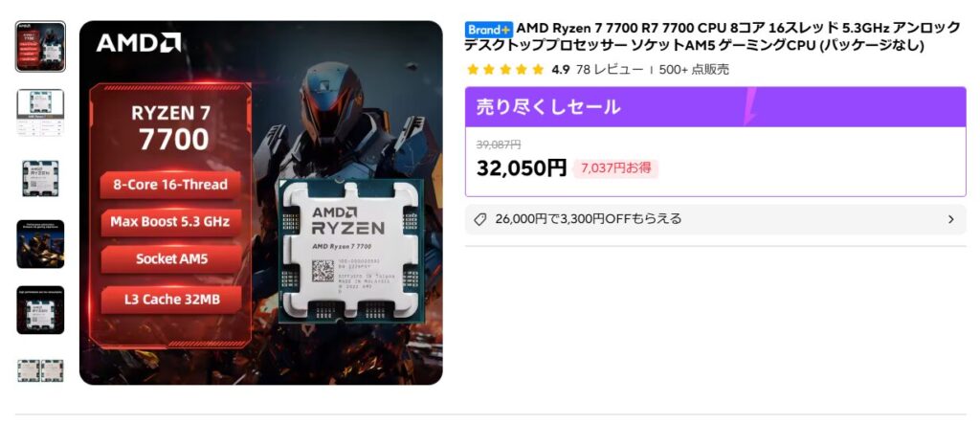View the third thumbnail of the CPU top
The width and height of the screenshot is (980, 424).
(40, 178)
